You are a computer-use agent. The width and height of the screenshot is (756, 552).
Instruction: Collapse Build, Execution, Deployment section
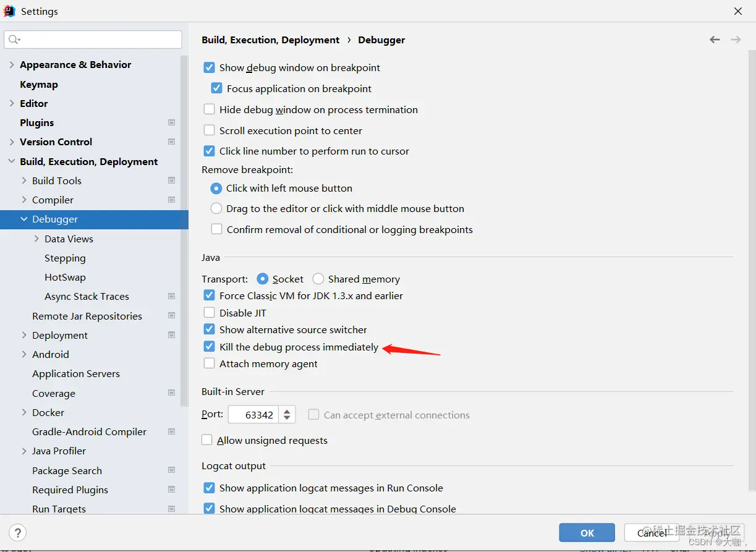[12, 161]
